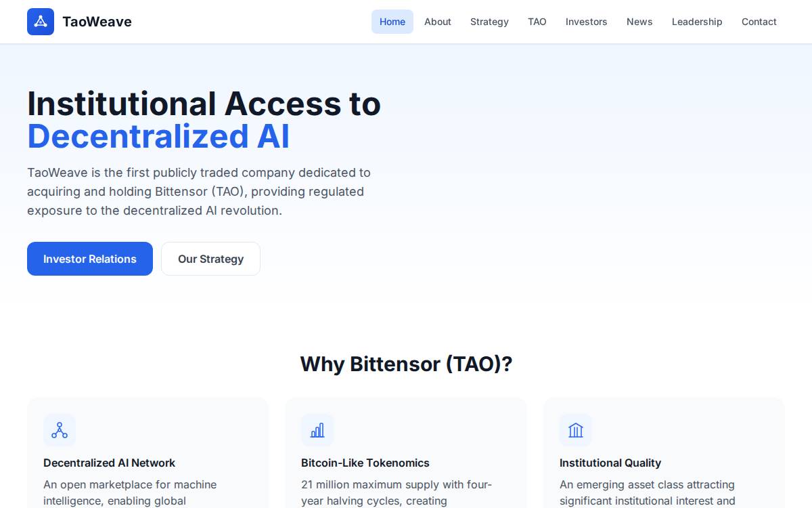Image resolution: width=812 pixels, height=508 pixels.
Task: Click the TaoWeave logo icon
Action: click(x=41, y=22)
